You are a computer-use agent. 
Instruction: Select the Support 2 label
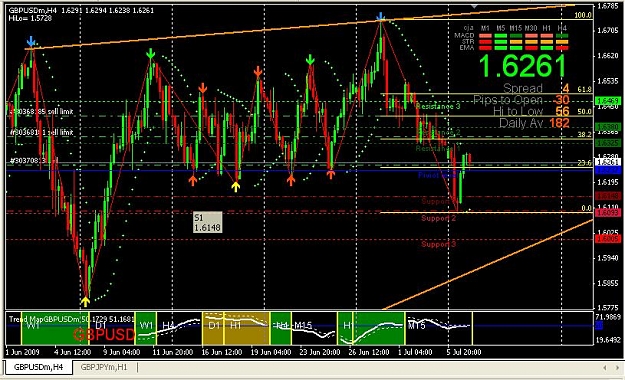[x=438, y=218]
